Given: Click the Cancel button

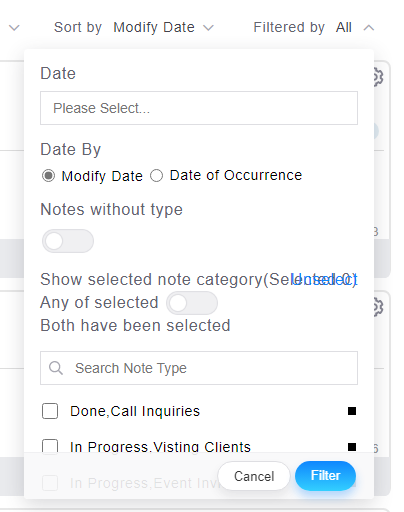Looking at the screenshot, I should (254, 476).
